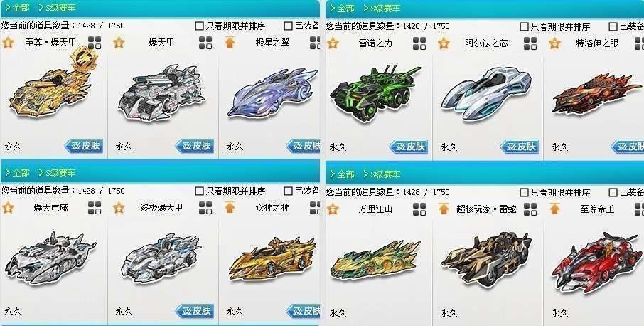This screenshot has width=644, height=326.
Task: Check 只看期限并排序 in bottom-left panel
Action: coord(199,191)
